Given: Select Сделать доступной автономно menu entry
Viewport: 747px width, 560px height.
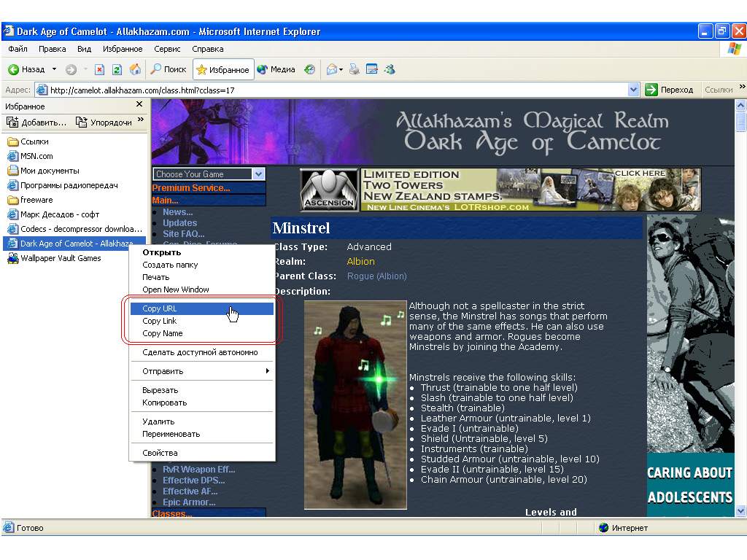Looking at the screenshot, I should tap(202, 352).
